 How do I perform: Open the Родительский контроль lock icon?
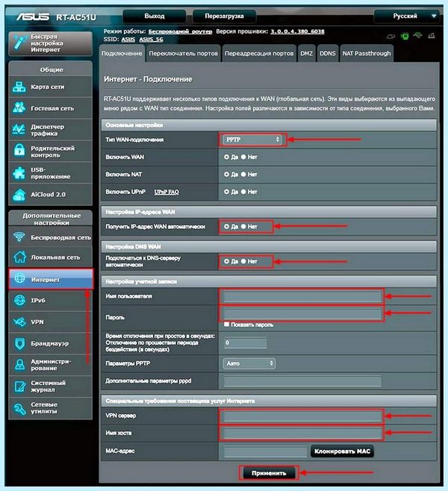[x=19, y=151]
